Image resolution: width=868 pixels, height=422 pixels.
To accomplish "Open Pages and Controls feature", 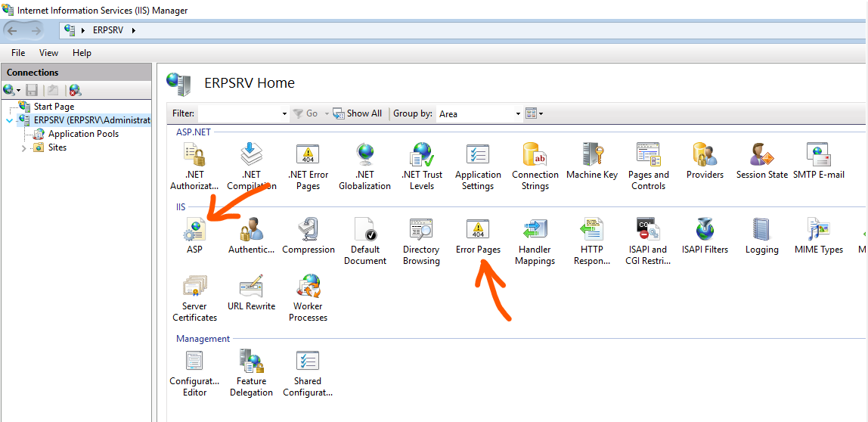I will click(648, 166).
